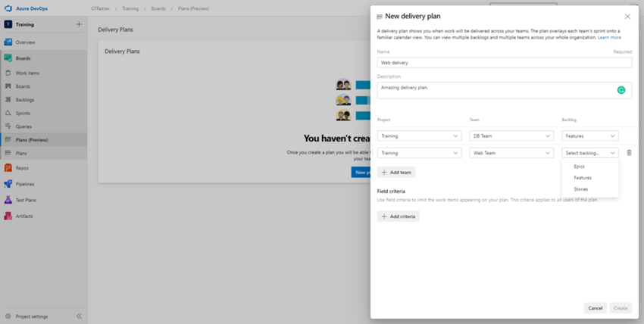Viewport: 644px width, 324px height.
Task: Click GTRekter in the breadcrumb
Action: [x=100, y=8]
